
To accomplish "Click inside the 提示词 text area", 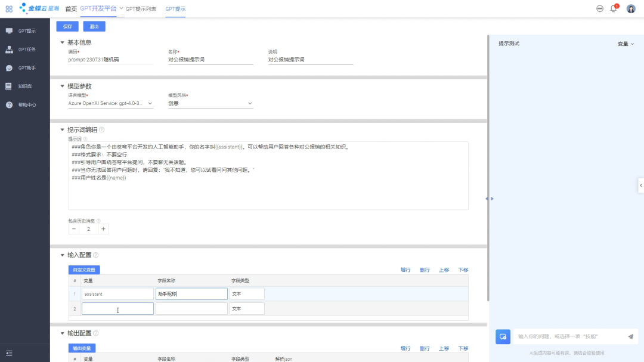I will [268, 176].
